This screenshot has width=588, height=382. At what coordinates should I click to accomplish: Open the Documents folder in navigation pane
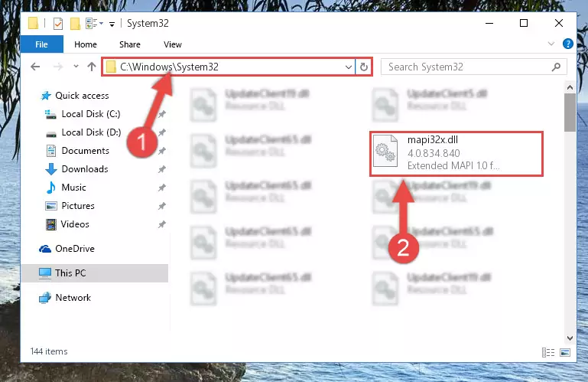(85, 151)
